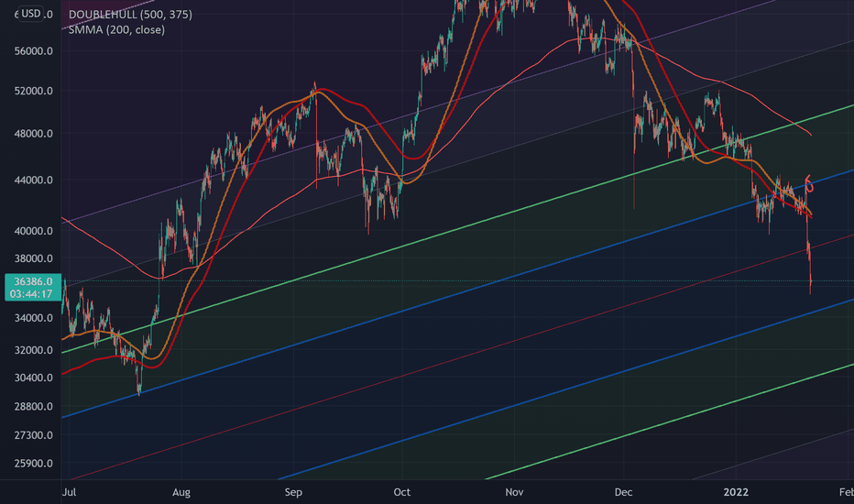Image resolution: width=854 pixels, height=504 pixels.
Task: Click the Aug label on time axis
Action: coord(181,493)
